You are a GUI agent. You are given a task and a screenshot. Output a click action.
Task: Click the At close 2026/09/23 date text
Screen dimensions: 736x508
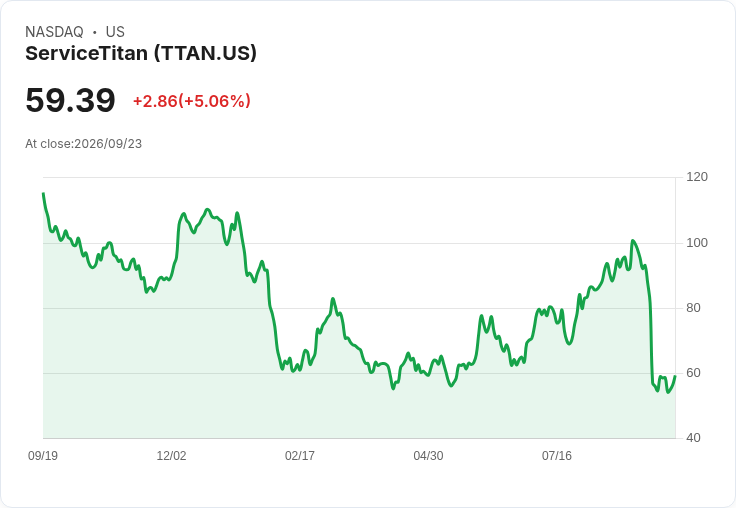click(84, 144)
